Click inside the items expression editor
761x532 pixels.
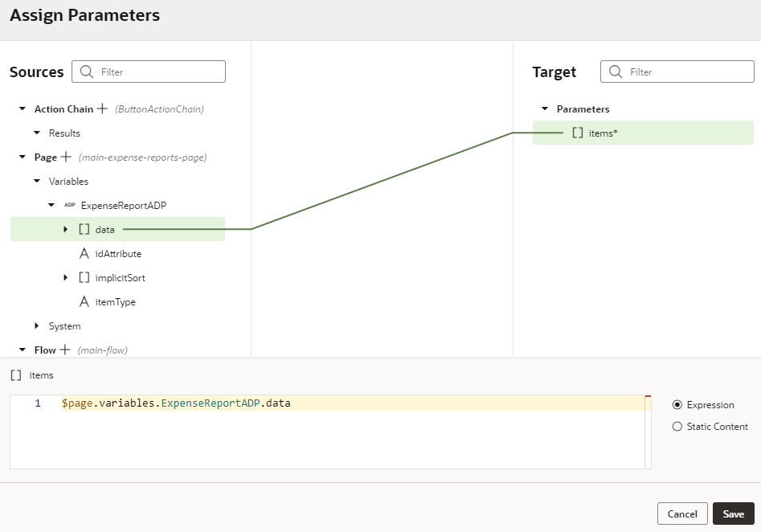pos(330,432)
